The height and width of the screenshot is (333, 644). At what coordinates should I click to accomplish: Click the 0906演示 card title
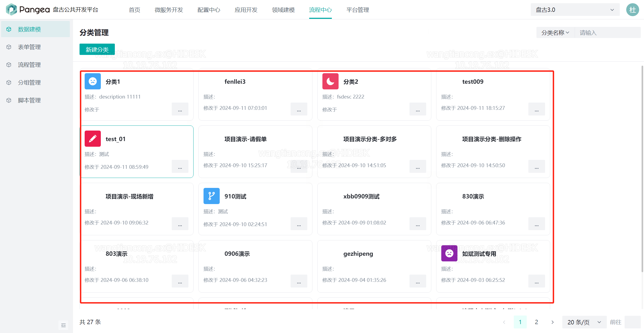237,254
